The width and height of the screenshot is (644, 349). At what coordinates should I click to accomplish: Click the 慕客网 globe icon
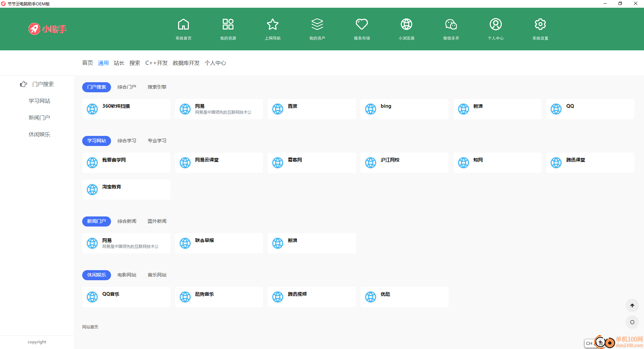[x=278, y=162]
